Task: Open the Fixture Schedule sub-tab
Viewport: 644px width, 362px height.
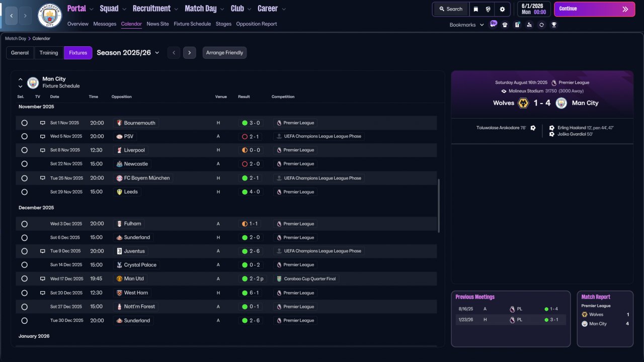Action: pyautogui.click(x=192, y=24)
